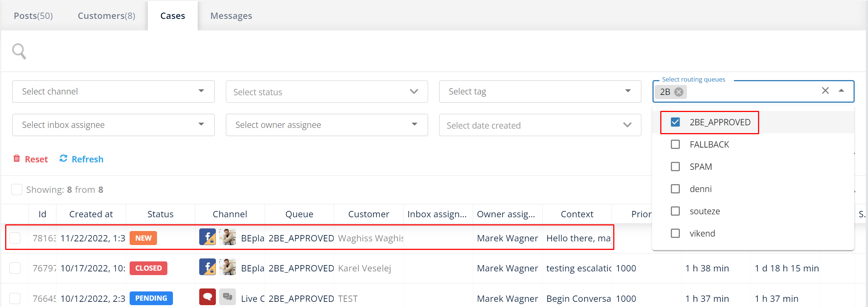Screen dimensions: 868x307
Task: Sort by the Queue column header
Action: point(299,214)
